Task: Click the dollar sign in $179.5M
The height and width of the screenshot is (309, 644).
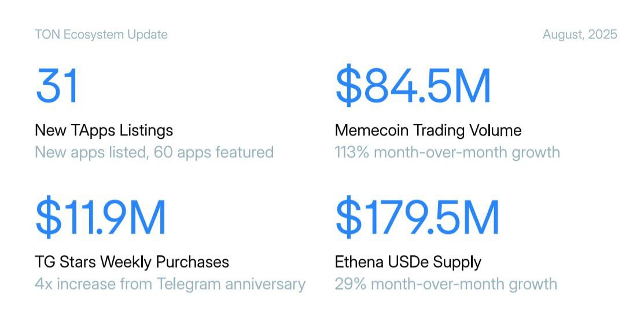Action: [348, 217]
